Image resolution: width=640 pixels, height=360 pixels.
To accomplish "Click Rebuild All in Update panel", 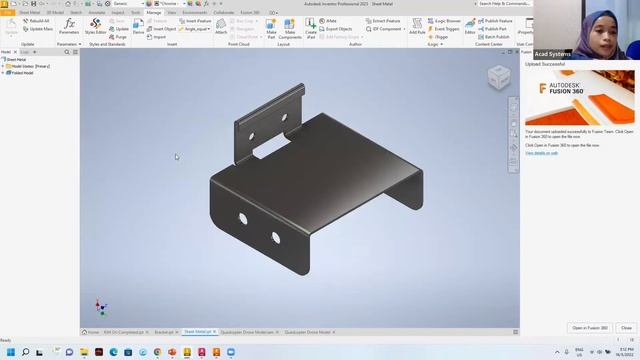I will (36, 21).
